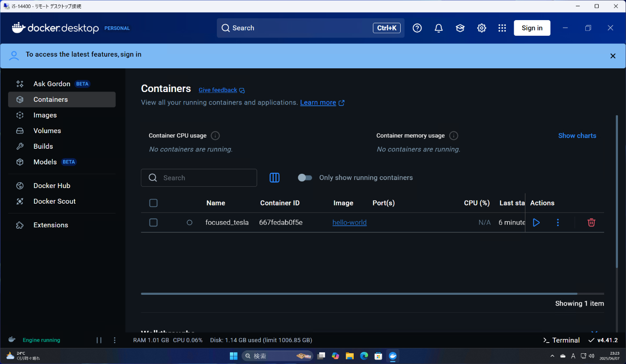626x364 pixels.
Task: Open File Explorer from taskbar
Action: (x=350, y=356)
